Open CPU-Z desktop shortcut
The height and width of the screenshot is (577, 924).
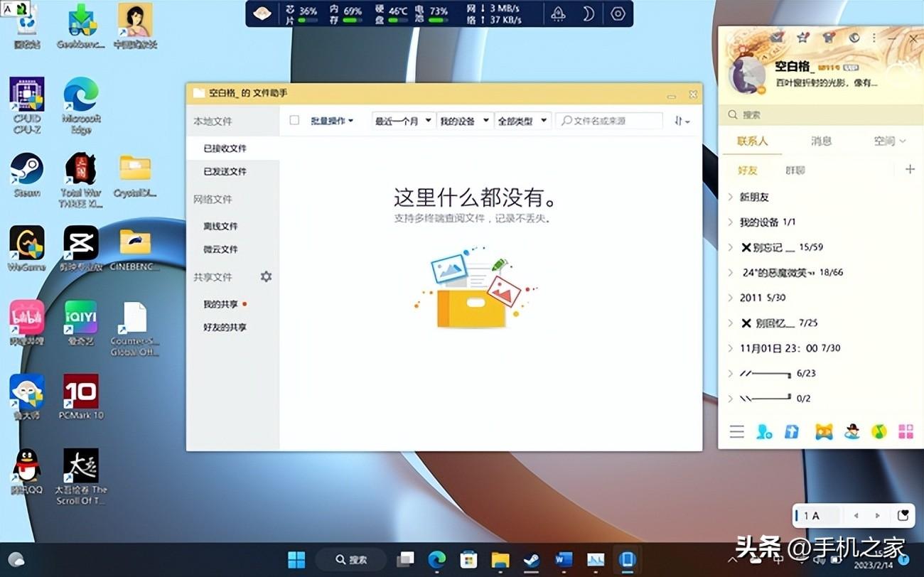coord(27,105)
